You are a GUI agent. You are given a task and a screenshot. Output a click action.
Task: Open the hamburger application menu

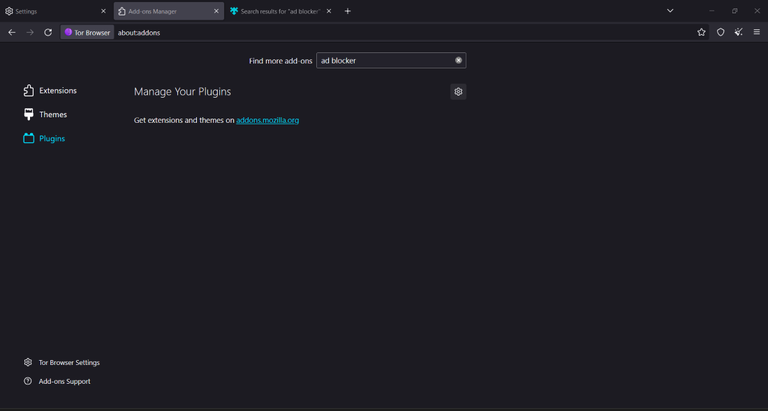coord(757,32)
